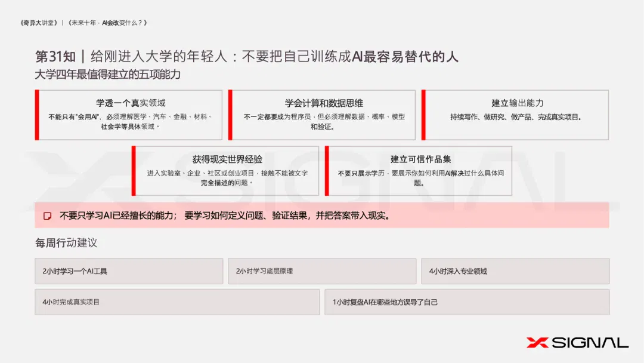
Task: Click the 4小时深入专业领域 box
Action: tap(515, 271)
